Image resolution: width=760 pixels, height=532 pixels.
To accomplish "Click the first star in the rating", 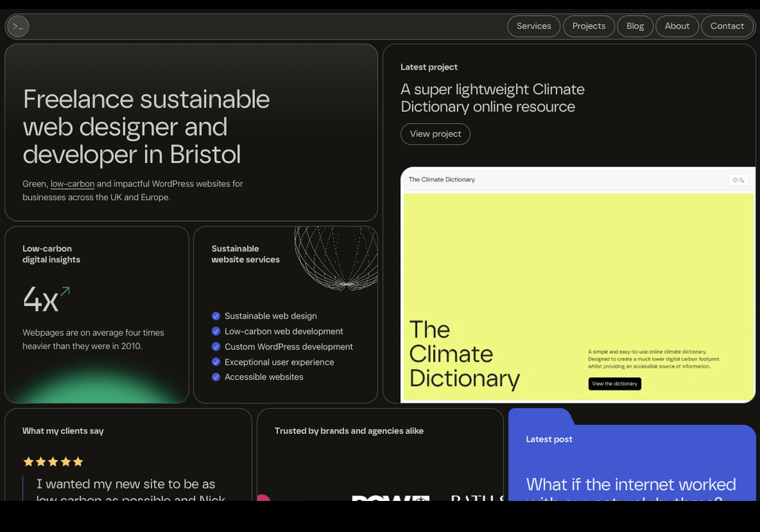I will click(x=28, y=461).
